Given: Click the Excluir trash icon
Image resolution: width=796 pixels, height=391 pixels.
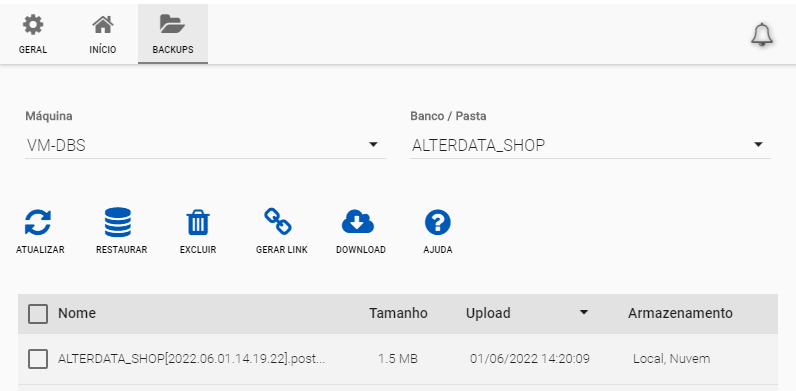Looking at the screenshot, I should coord(198,223).
